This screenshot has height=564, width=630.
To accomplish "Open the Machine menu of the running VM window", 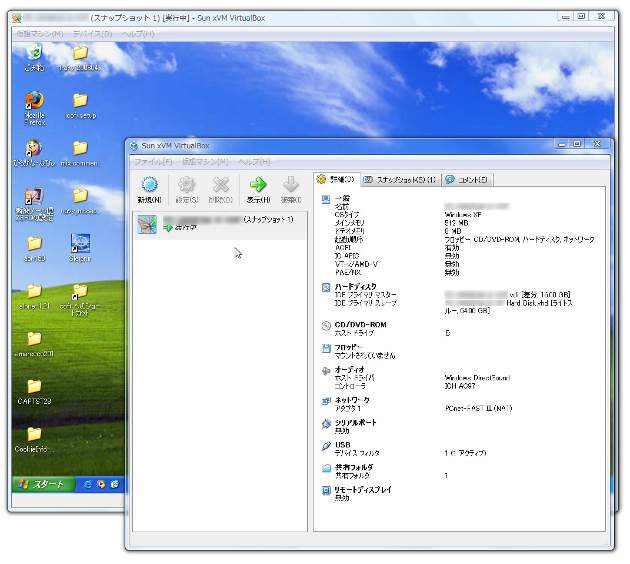I will coord(40,34).
